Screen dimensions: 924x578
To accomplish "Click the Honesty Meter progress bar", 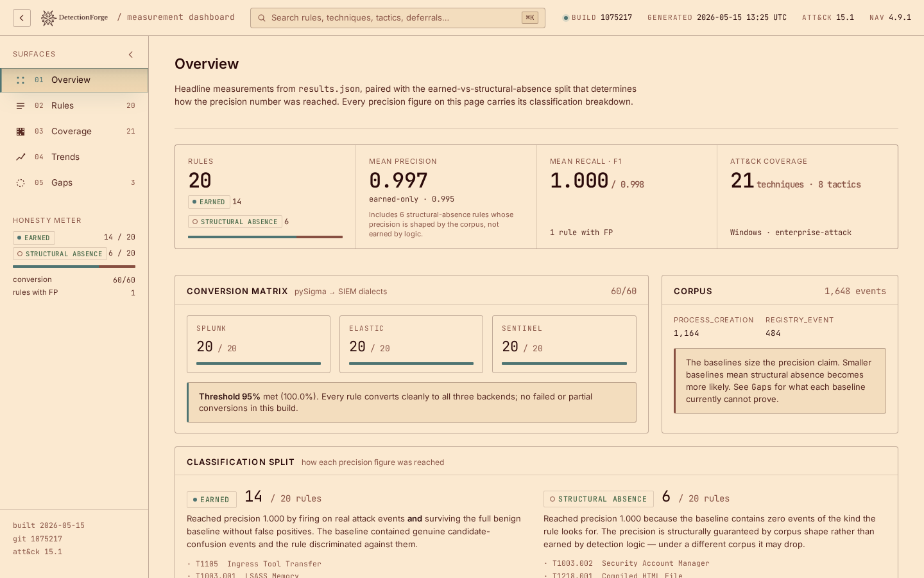I will 74,267.
